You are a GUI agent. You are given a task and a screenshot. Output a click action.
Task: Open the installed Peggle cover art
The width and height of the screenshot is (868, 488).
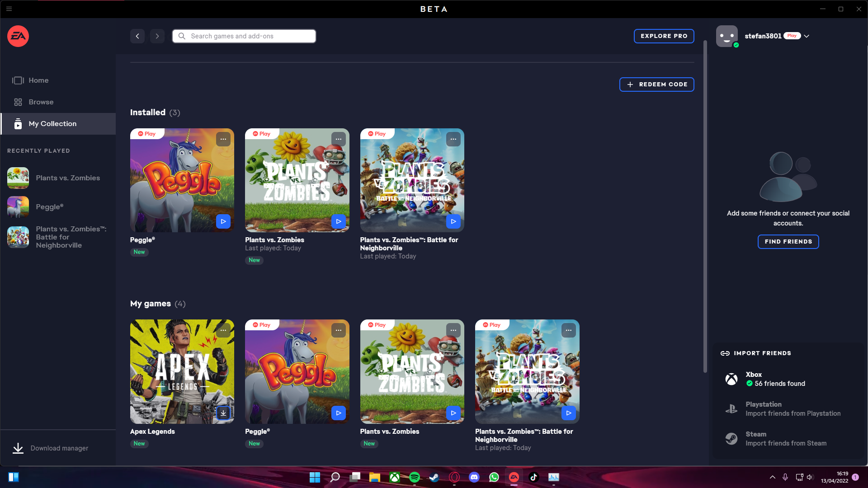182,180
